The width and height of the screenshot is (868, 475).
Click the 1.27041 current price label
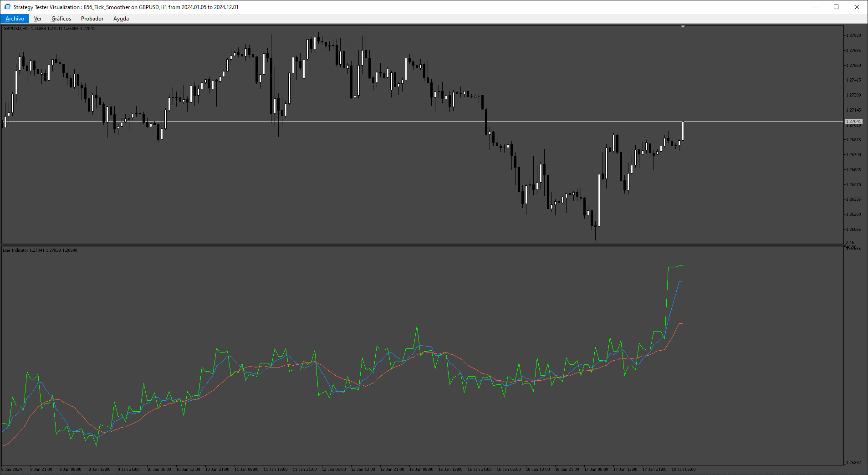(x=853, y=122)
